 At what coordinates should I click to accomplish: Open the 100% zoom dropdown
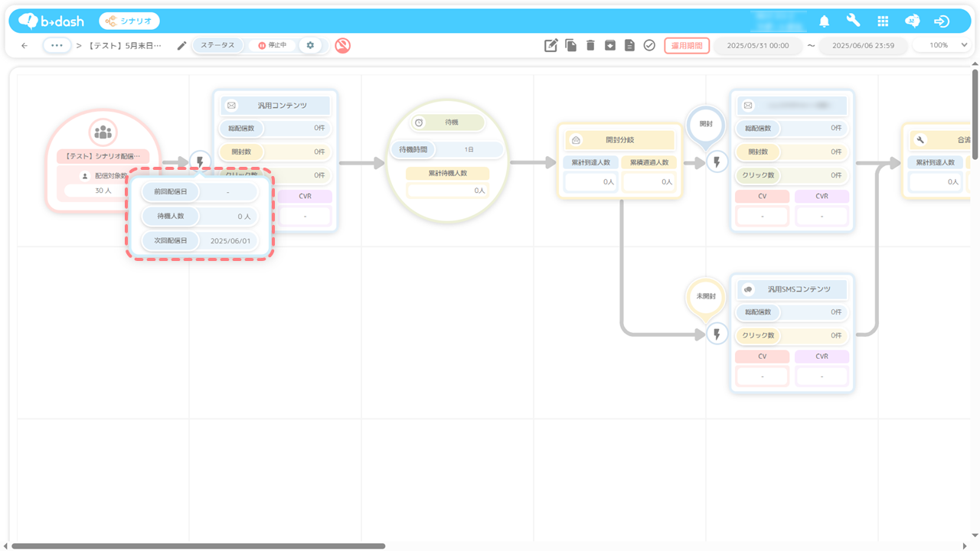tap(944, 46)
